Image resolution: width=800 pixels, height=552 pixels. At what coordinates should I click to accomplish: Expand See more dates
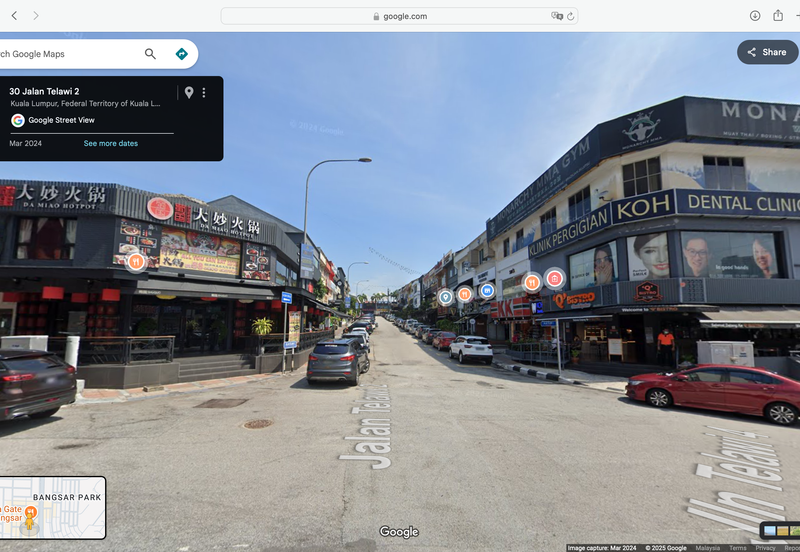110,143
